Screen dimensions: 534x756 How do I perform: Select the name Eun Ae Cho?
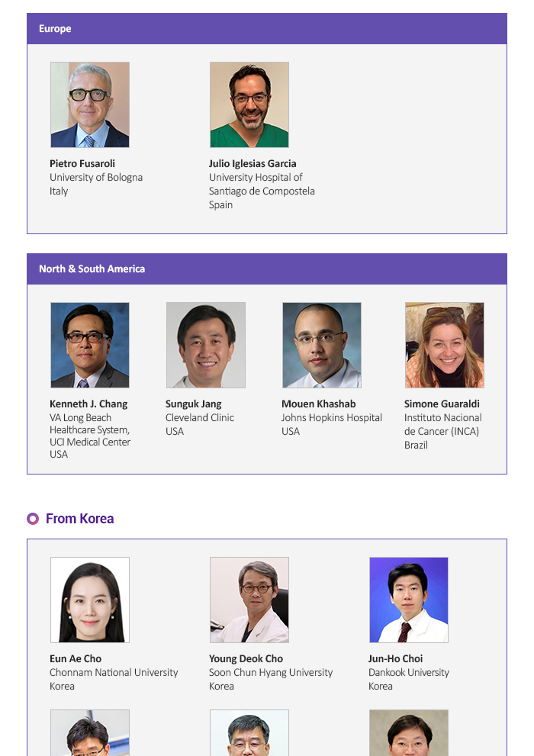pyautogui.click(x=76, y=658)
